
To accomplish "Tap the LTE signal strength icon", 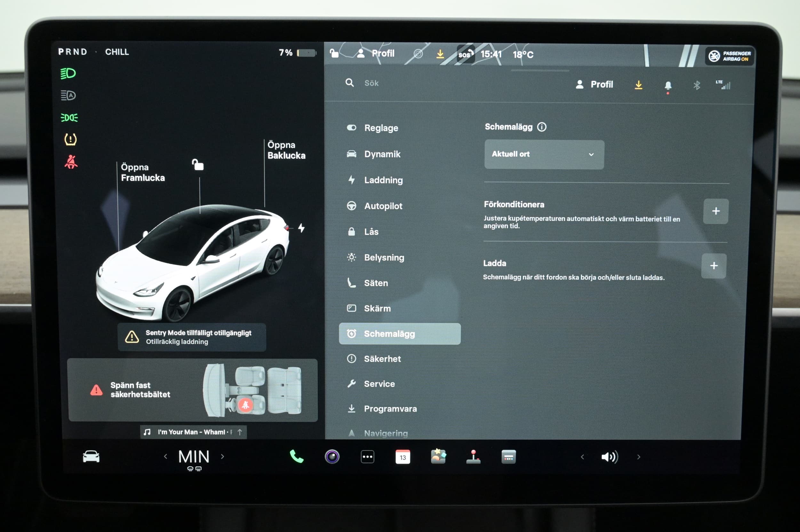I will click(x=723, y=85).
